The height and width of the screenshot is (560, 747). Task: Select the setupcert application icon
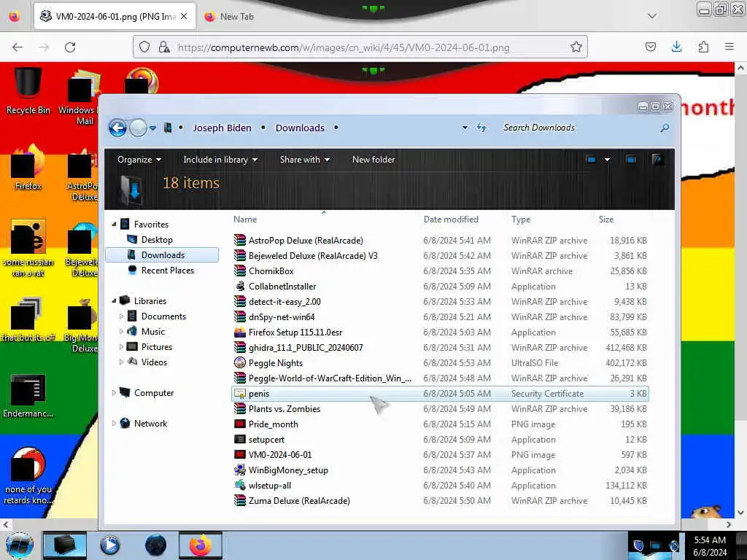click(240, 439)
